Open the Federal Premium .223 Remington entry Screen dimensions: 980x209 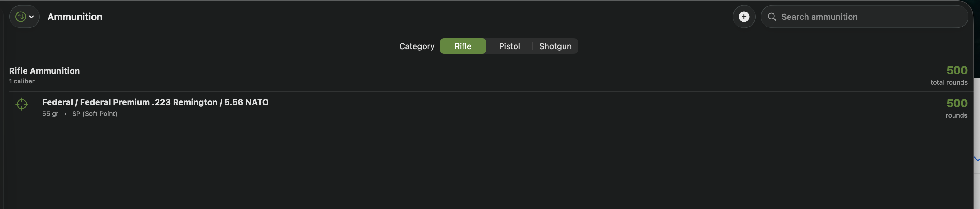(155, 102)
